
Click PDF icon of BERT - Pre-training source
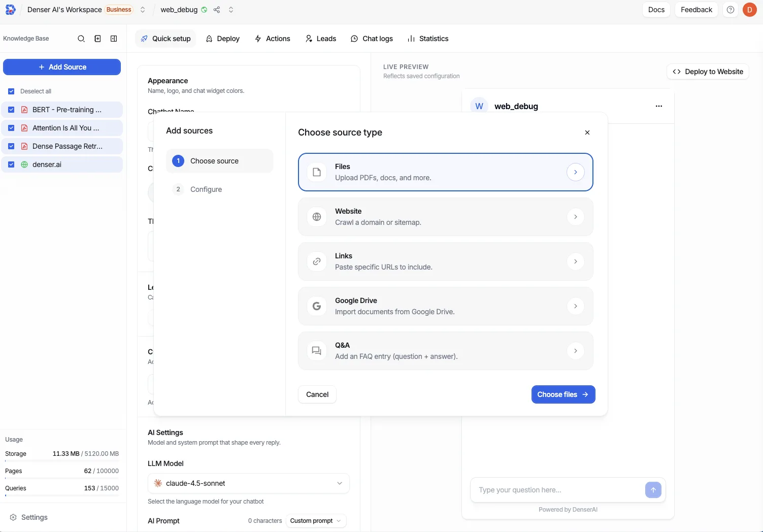[24, 110]
